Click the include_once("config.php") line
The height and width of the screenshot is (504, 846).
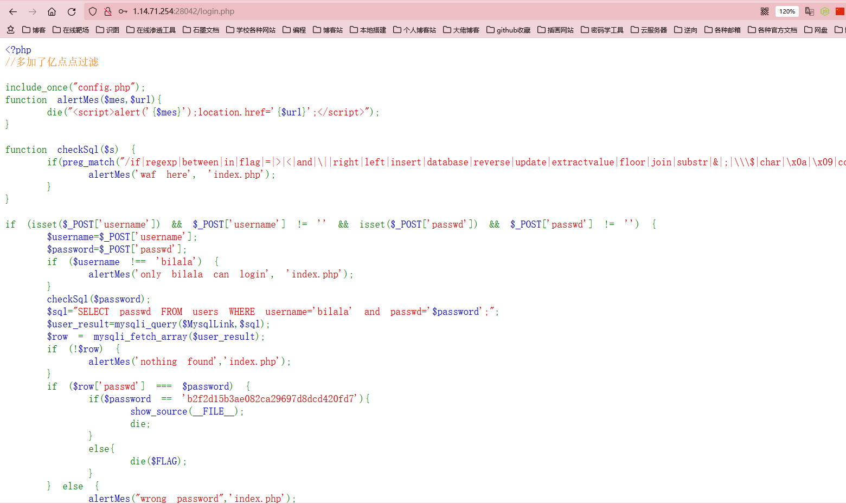(75, 87)
